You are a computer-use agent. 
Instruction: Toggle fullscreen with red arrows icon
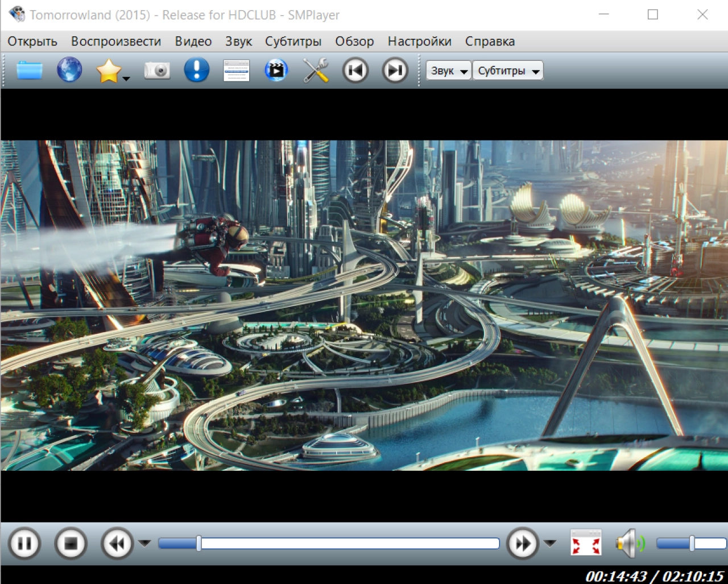[586, 542]
